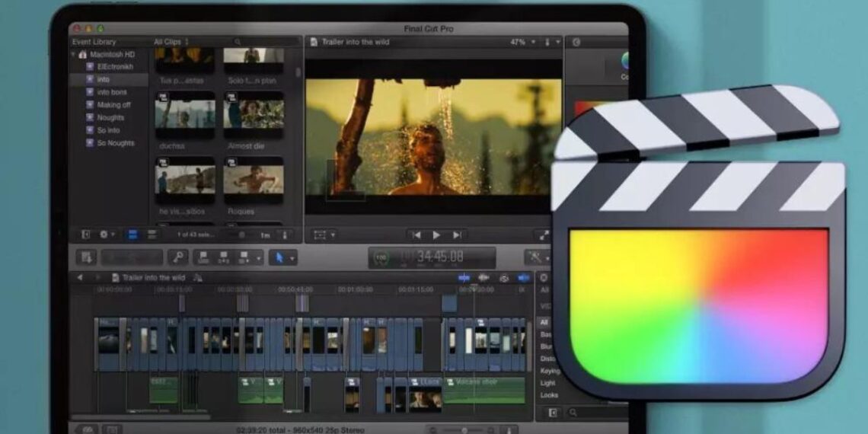Click the insert clip edit button
Image resolution: width=868 pixels, height=434 pixels.
pyautogui.click(x=223, y=257)
